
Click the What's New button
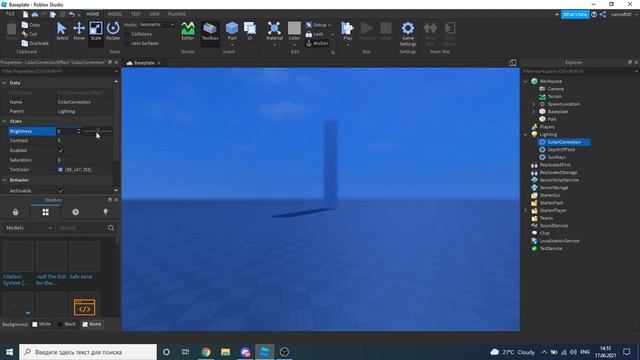pos(575,14)
